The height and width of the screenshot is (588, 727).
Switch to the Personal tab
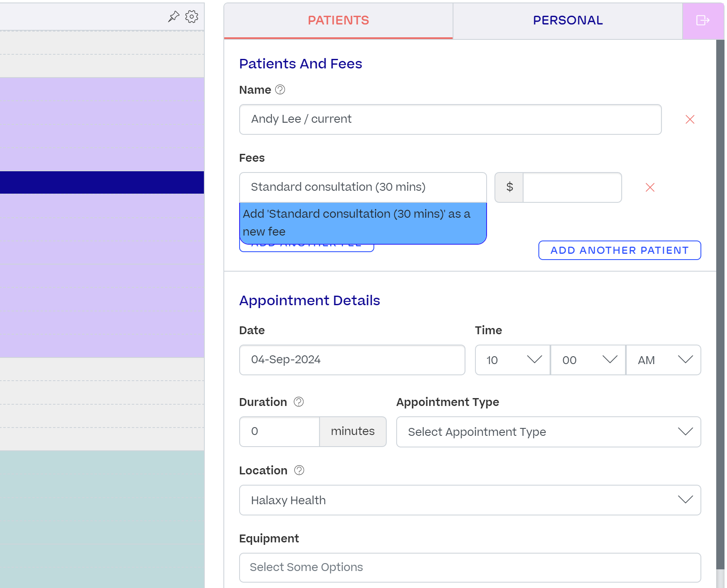[x=567, y=20]
